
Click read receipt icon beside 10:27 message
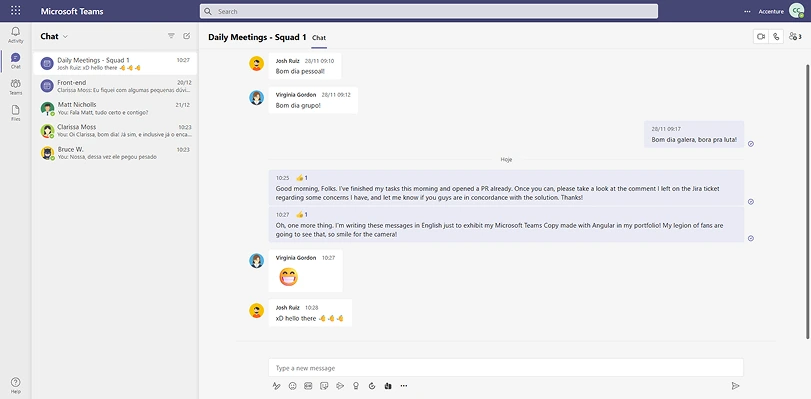tap(751, 238)
